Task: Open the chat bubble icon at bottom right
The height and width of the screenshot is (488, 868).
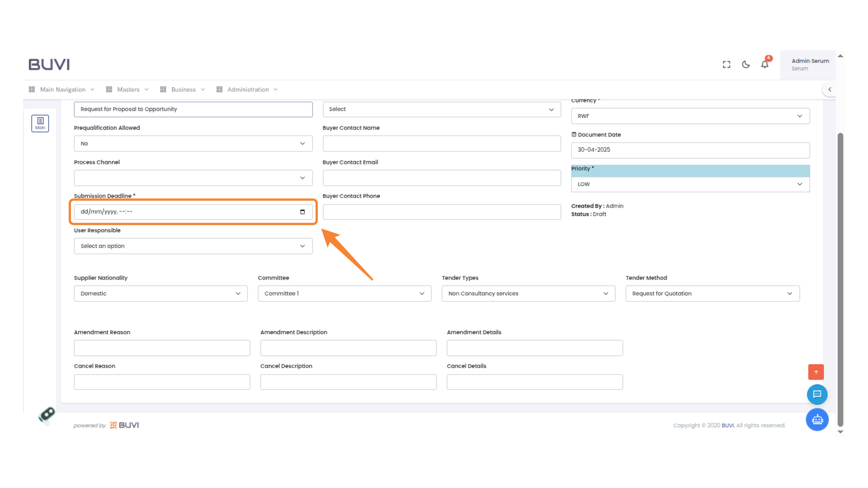Action: click(x=817, y=394)
